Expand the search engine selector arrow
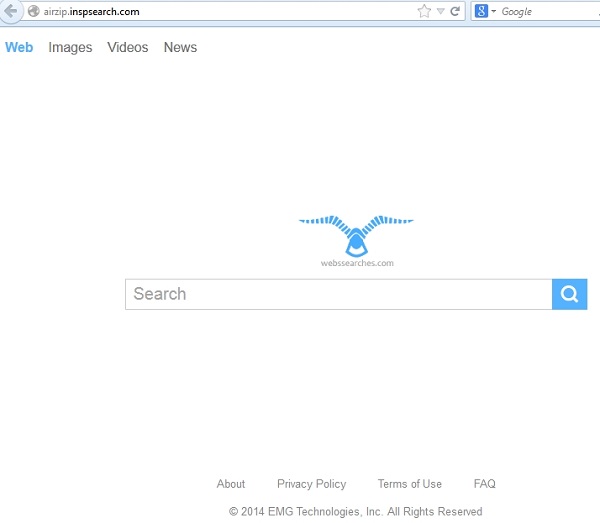 tap(493, 12)
